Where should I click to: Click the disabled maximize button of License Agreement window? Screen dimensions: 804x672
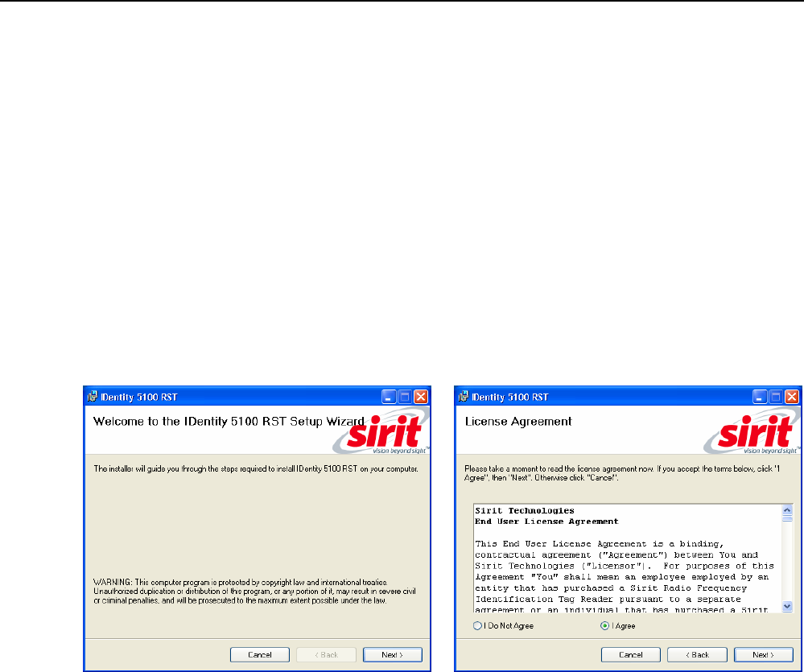(777, 397)
